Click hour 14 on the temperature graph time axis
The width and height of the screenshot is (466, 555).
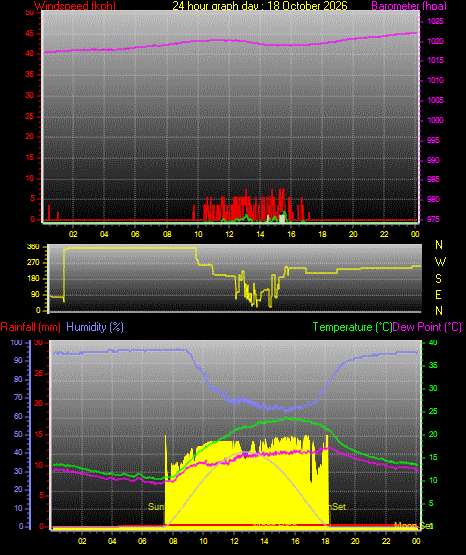[265, 541]
